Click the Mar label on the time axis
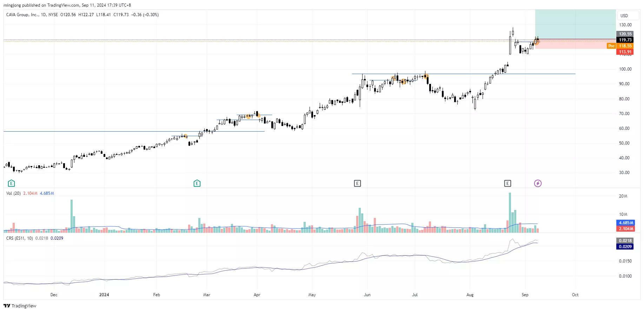This screenshot has width=644, height=312. (207, 295)
